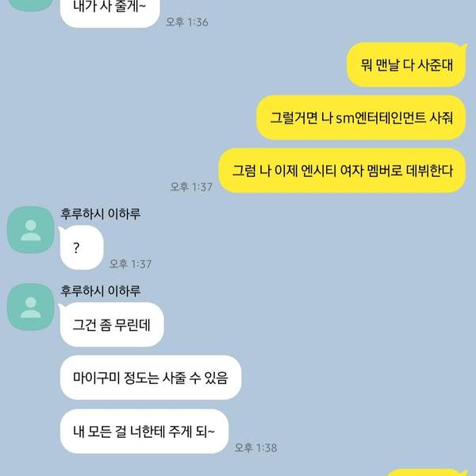Select the '?' message bubble
This screenshot has height=476, width=476.
click(82, 248)
